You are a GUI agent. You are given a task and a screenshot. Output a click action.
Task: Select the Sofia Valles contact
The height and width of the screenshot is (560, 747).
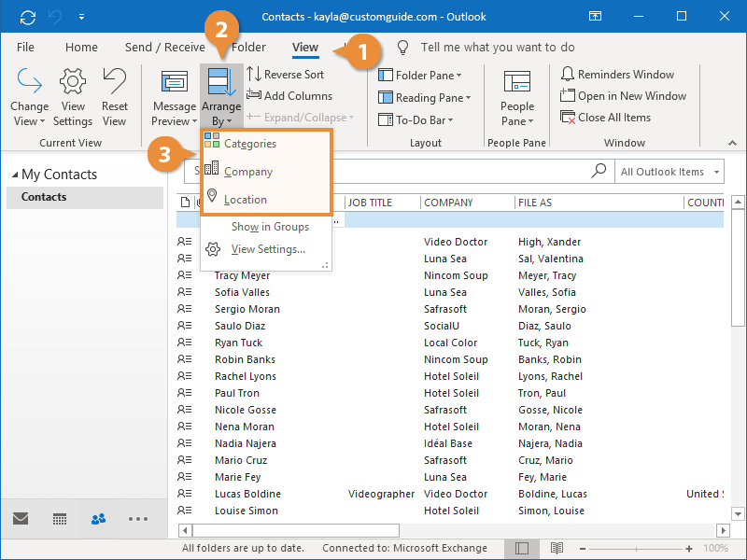[242, 292]
